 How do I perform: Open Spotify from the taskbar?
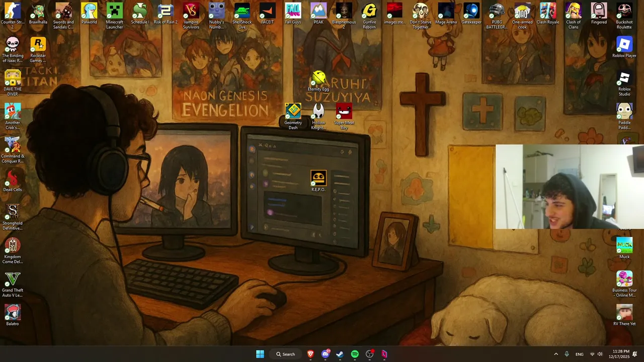pos(355,354)
